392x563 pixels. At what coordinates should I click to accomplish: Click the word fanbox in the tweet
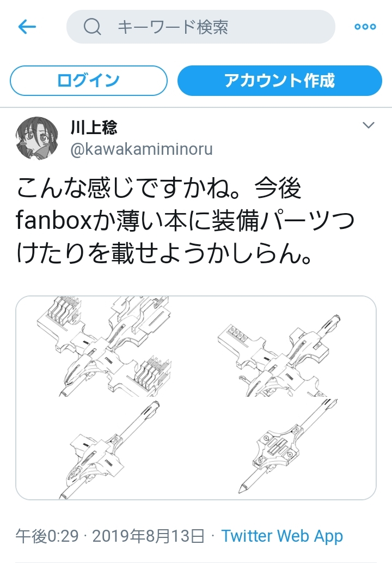point(54,221)
